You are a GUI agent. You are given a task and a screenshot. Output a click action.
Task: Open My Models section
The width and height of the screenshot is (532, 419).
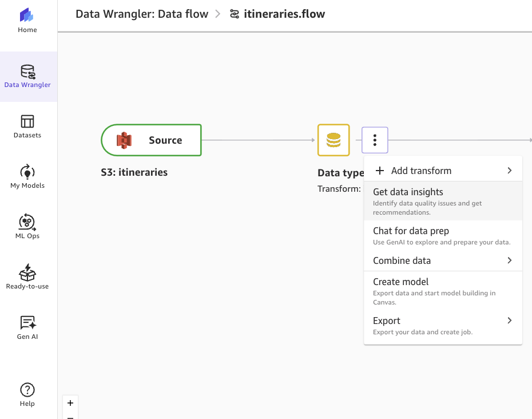pyautogui.click(x=27, y=177)
